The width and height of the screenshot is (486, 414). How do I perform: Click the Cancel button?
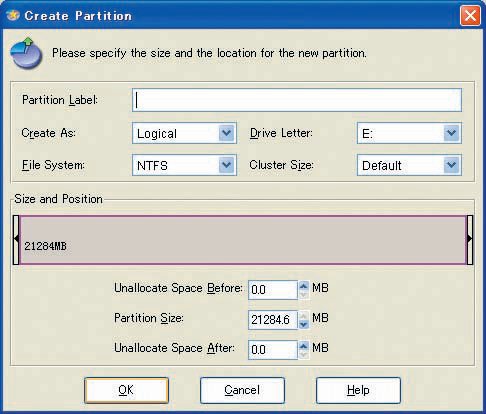pyautogui.click(x=242, y=390)
